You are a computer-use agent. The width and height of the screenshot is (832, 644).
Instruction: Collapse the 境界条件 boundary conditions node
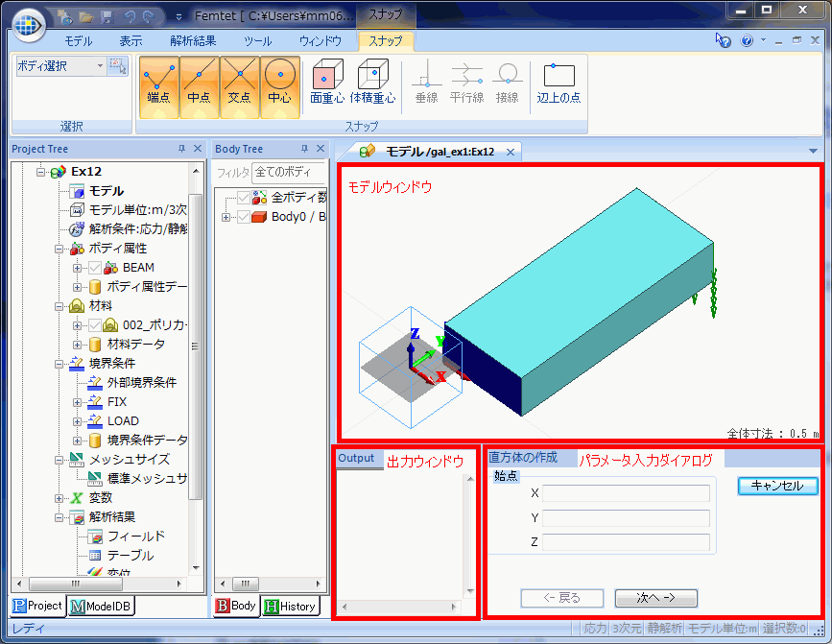59,364
